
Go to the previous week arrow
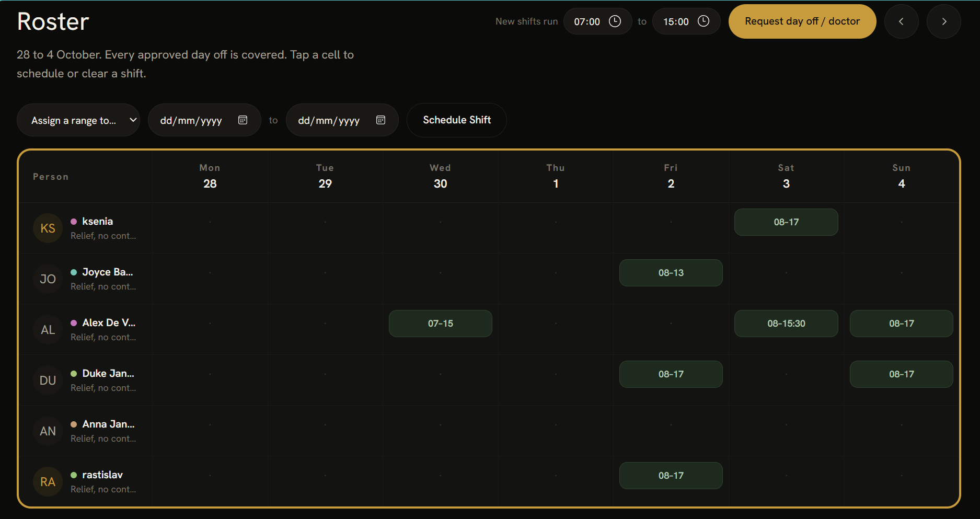point(901,21)
